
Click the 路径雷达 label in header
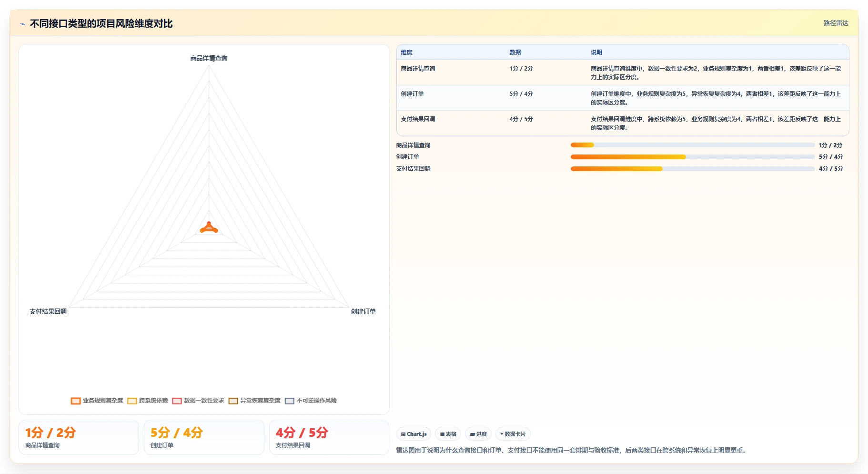[x=836, y=23]
